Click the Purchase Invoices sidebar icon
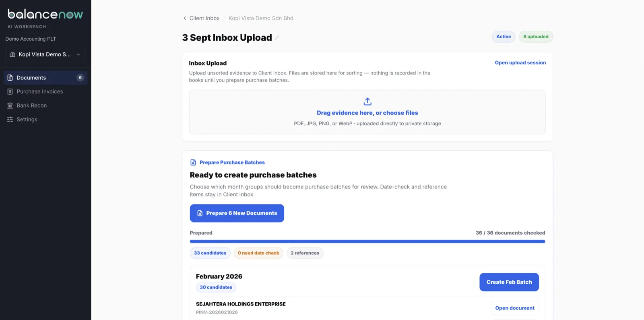 [10, 91]
